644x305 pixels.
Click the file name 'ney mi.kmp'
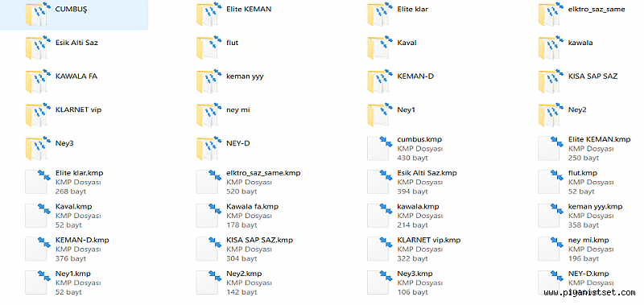(x=588, y=241)
